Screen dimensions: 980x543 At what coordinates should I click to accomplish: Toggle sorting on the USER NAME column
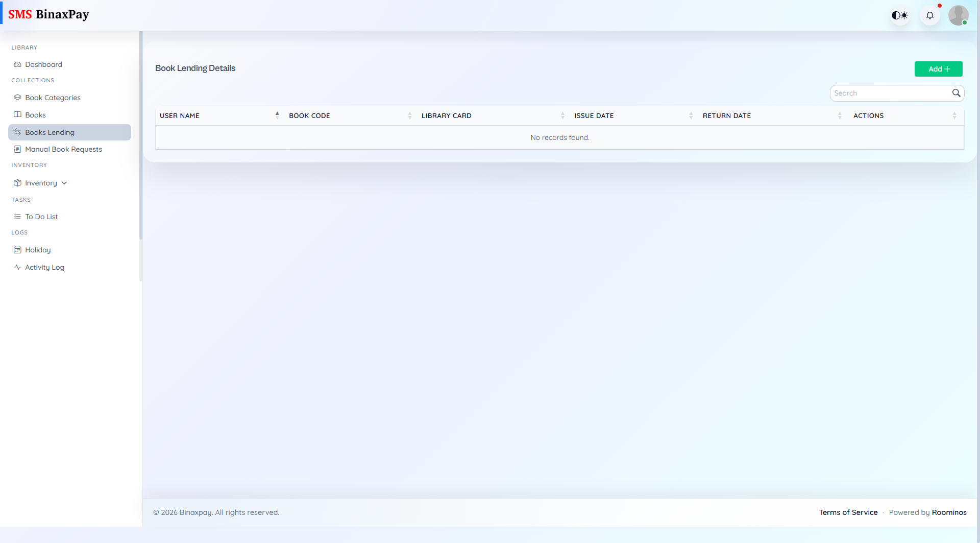[x=277, y=115]
